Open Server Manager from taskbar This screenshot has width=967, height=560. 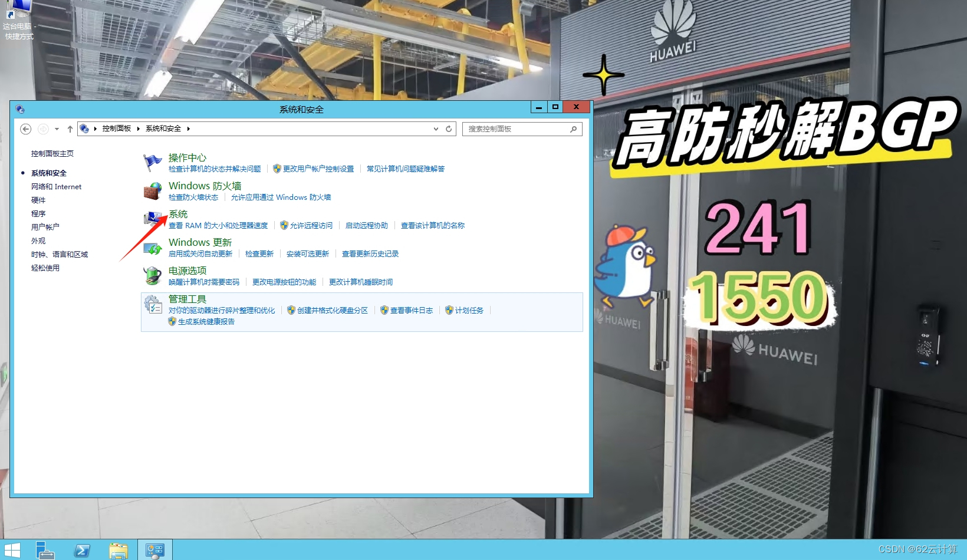(x=45, y=550)
